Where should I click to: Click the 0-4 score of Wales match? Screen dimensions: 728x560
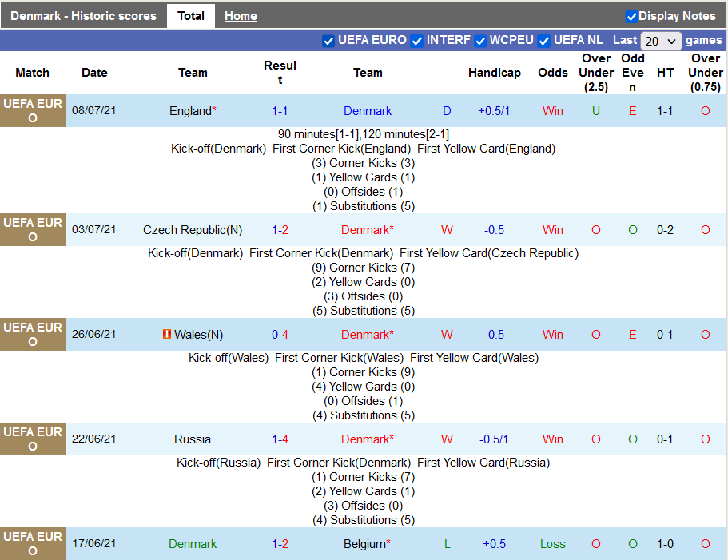280,335
